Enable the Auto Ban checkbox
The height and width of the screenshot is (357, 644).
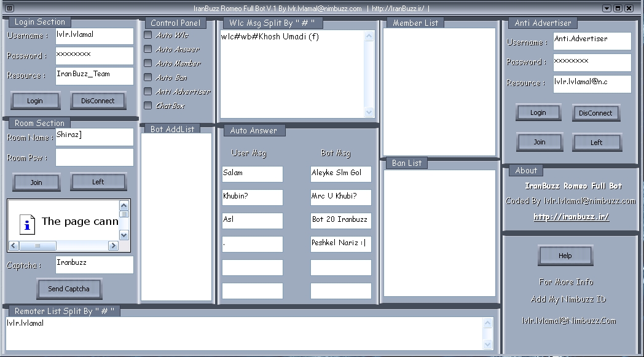tap(148, 77)
